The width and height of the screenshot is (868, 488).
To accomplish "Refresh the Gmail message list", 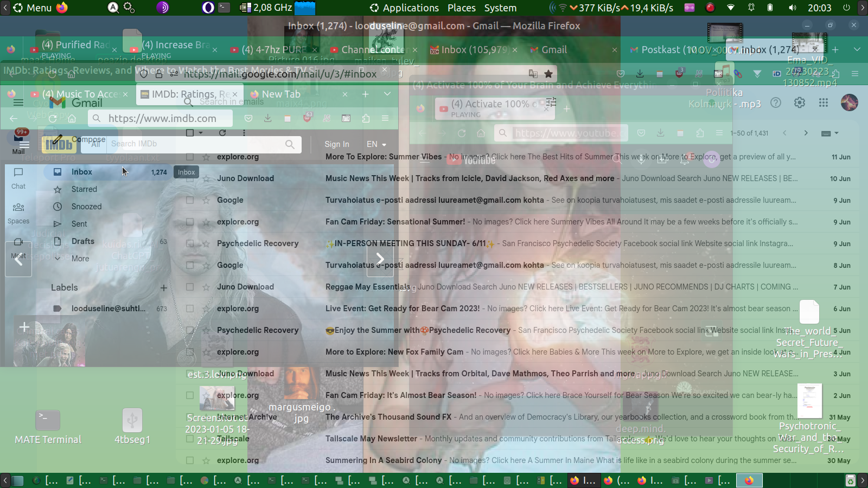I will (x=222, y=133).
